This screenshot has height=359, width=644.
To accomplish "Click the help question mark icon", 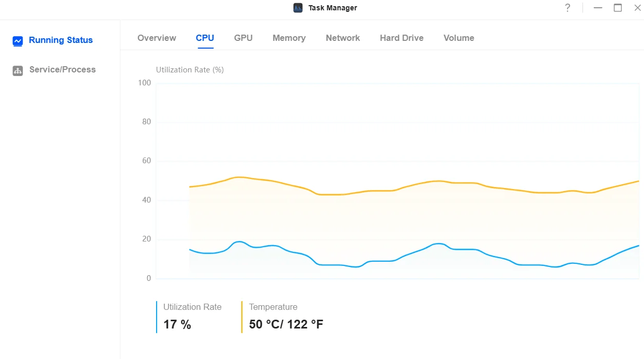I will click(x=567, y=8).
